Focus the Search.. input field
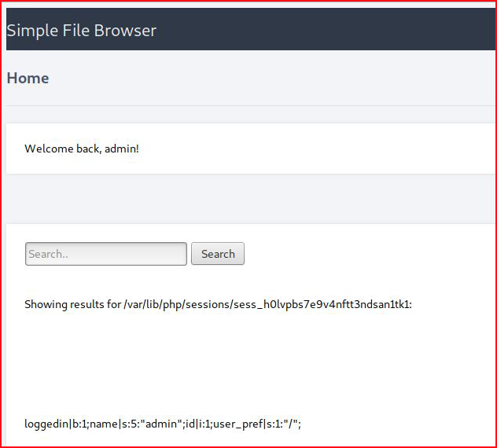The height and width of the screenshot is (448, 497). point(106,253)
